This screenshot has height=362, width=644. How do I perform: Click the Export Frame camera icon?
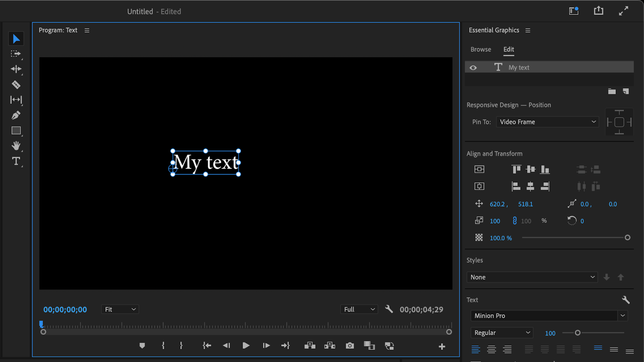tap(350, 346)
